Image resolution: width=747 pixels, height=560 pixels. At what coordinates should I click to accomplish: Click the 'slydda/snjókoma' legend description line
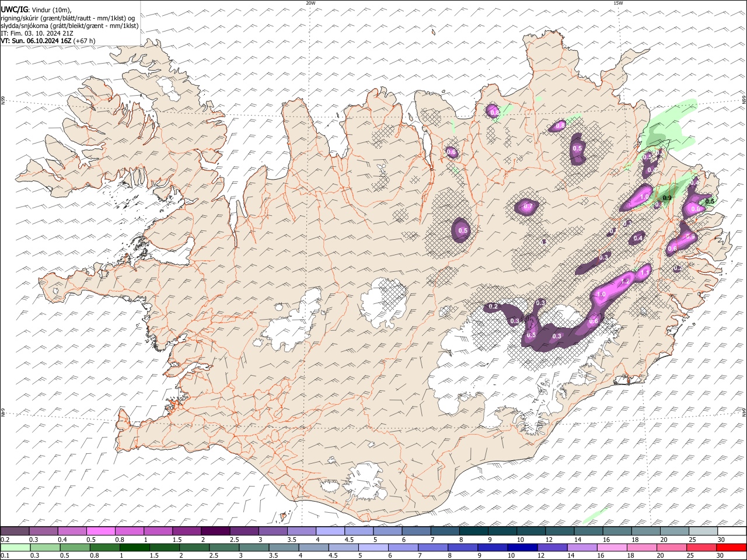pos(70,26)
